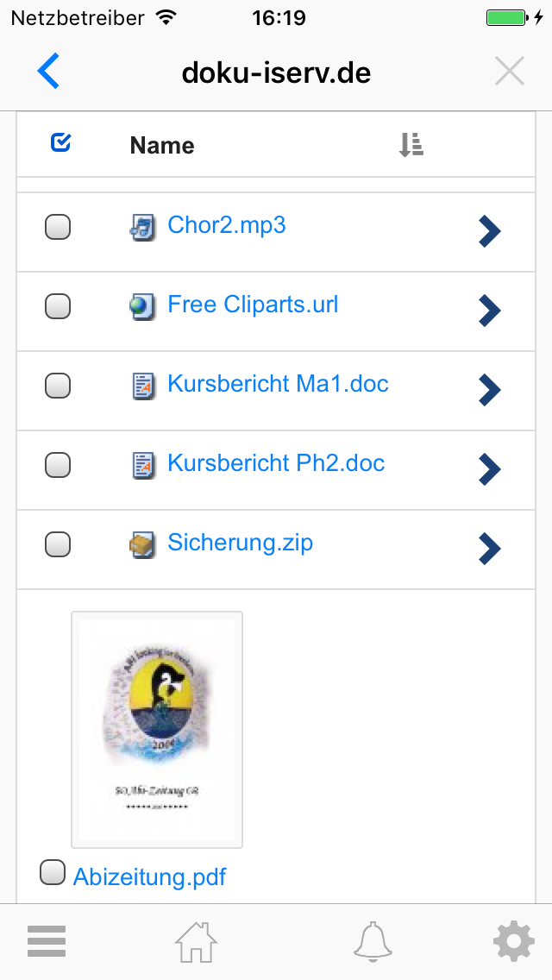This screenshot has height=980, width=552.
Task: Open notifications via the bell icon
Action: coord(372,940)
